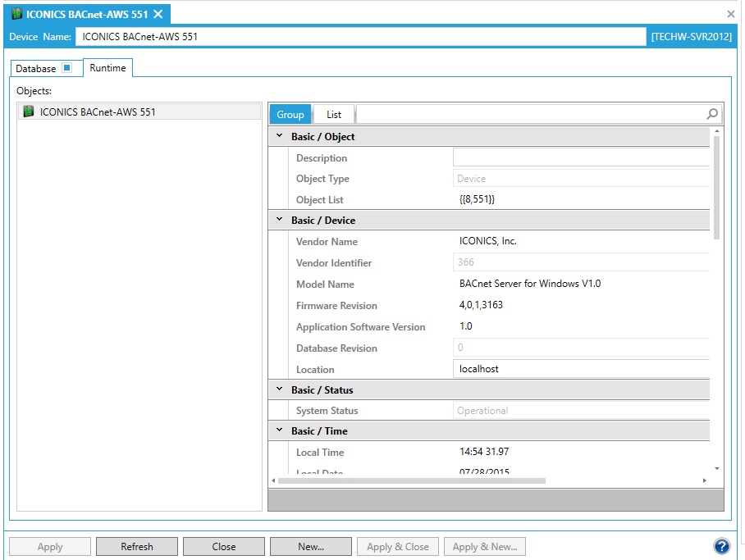Click the Vendor Identifier property label
The width and height of the screenshot is (745, 560).
tap(334, 263)
